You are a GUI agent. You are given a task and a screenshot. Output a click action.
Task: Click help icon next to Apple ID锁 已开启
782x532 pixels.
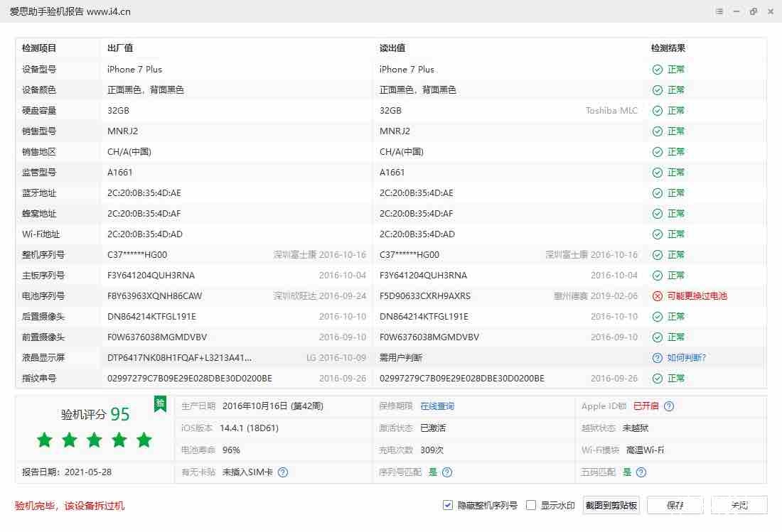click(x=669, y=406)
